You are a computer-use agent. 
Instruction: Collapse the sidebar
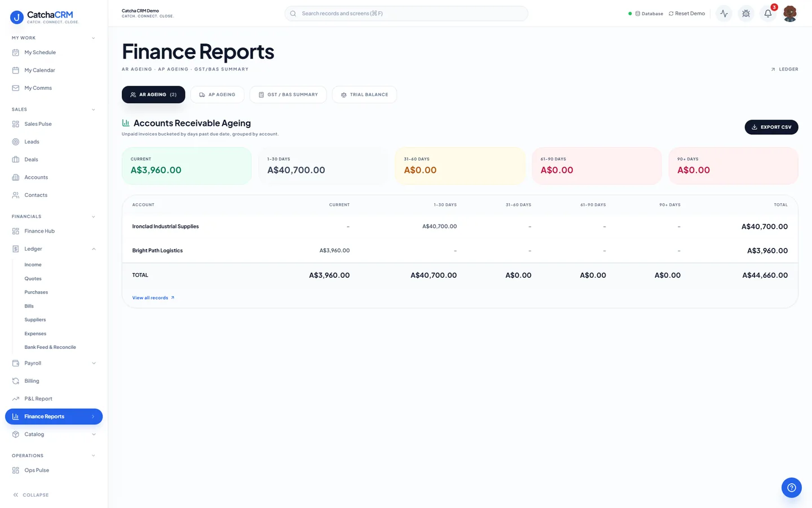click(31, 495)
